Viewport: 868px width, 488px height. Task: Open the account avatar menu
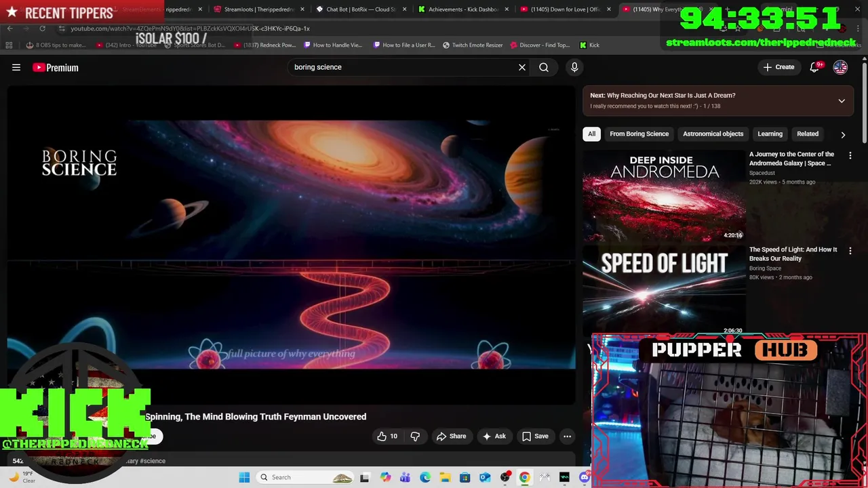click(840, 67)
